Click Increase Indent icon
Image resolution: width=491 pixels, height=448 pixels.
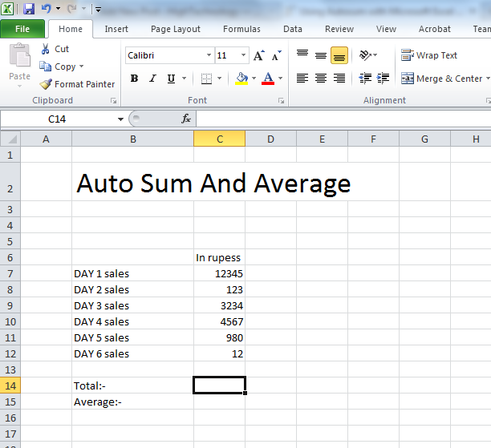pos(383,79)
